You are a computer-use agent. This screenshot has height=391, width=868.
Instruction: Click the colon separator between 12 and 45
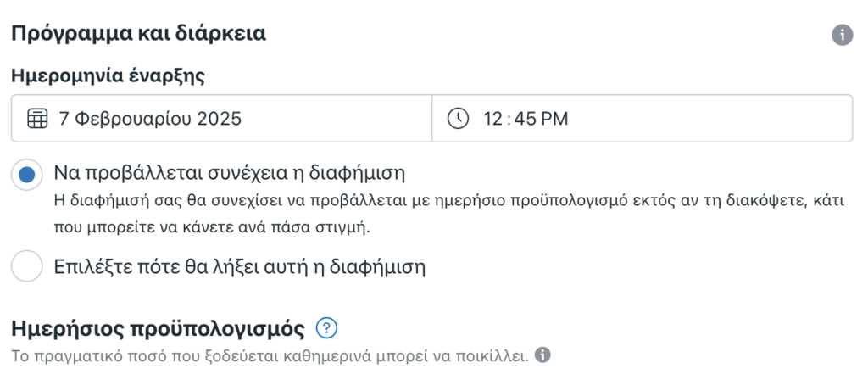point(509,119)
